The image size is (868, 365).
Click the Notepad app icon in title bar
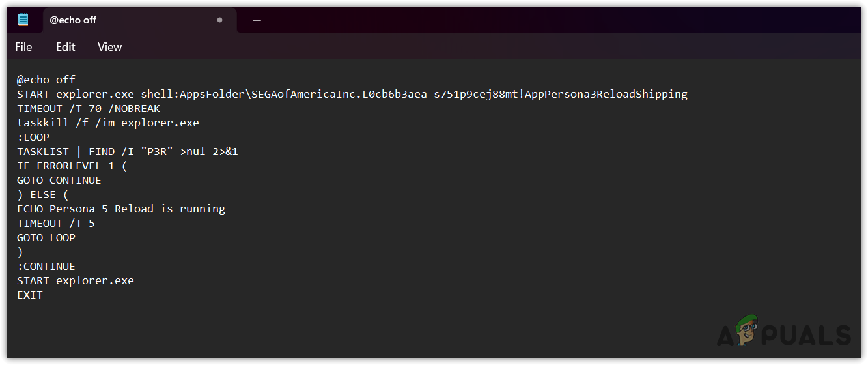click(x=23, y=20)
